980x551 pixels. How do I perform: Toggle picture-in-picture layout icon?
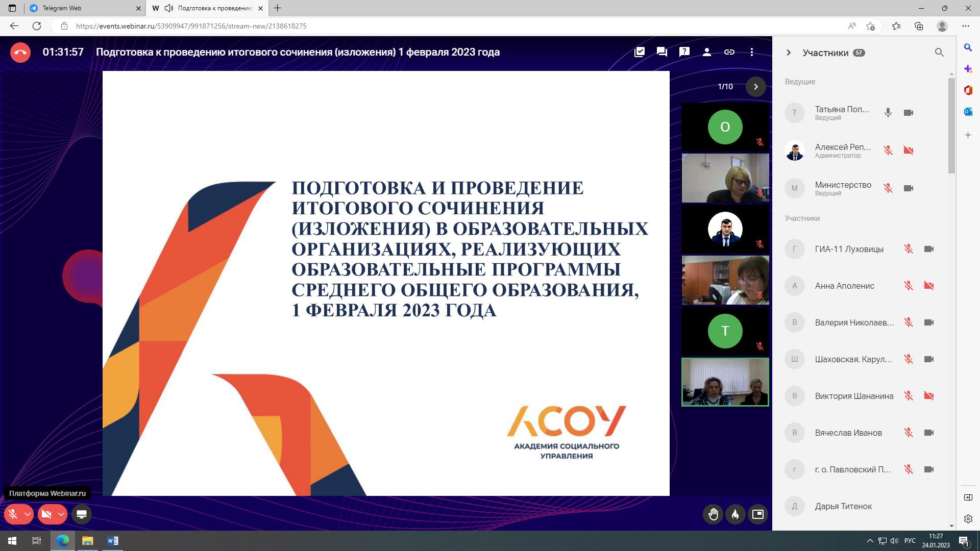coord(758,514)
